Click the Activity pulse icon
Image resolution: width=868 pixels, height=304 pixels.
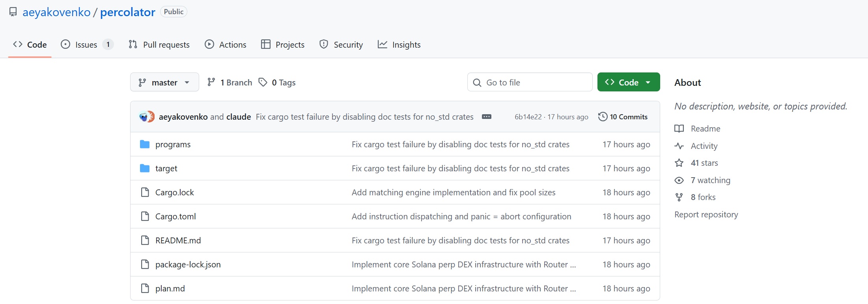tap(679, 146)
